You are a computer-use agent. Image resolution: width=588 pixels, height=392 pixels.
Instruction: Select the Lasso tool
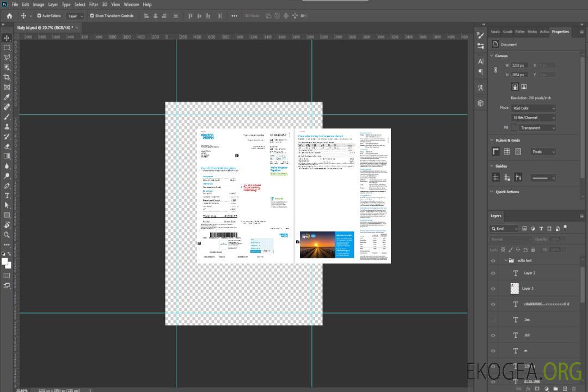click(x=7, y=57)
